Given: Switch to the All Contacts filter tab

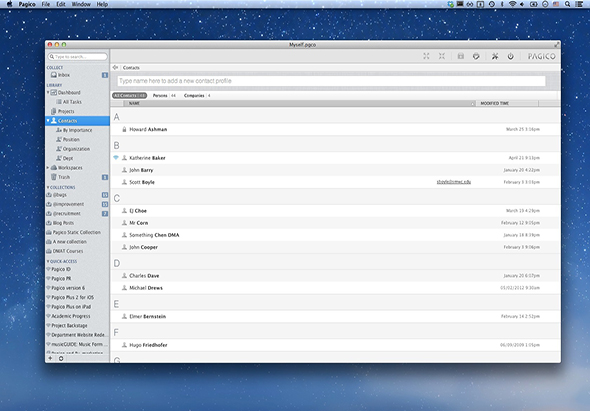Looking at the screenshot, I should click(129, 96).
